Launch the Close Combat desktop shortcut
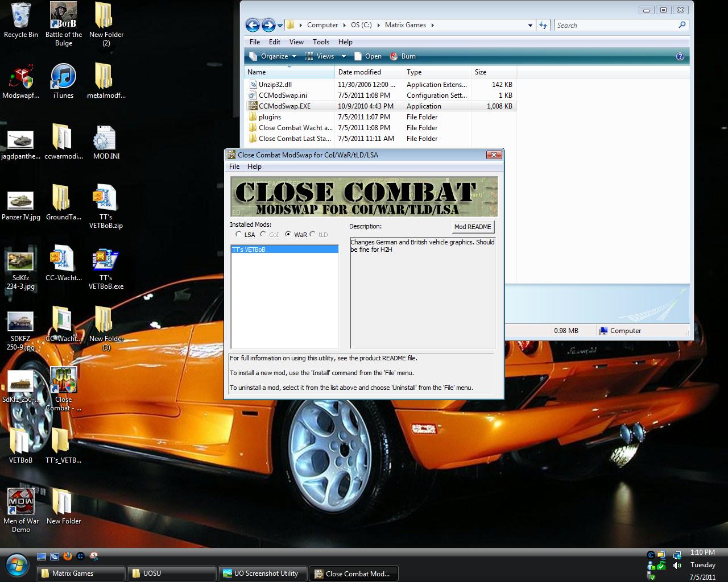This screenshot has width=728, height=582. (x=63, y=389)
